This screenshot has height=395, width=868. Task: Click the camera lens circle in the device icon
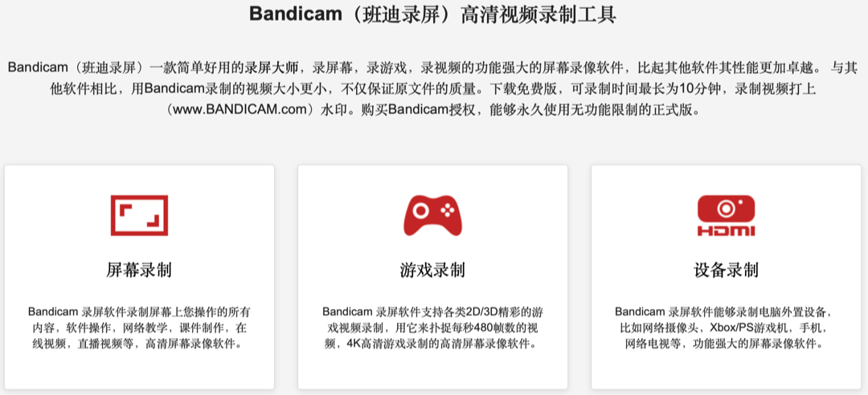(726, 209)
